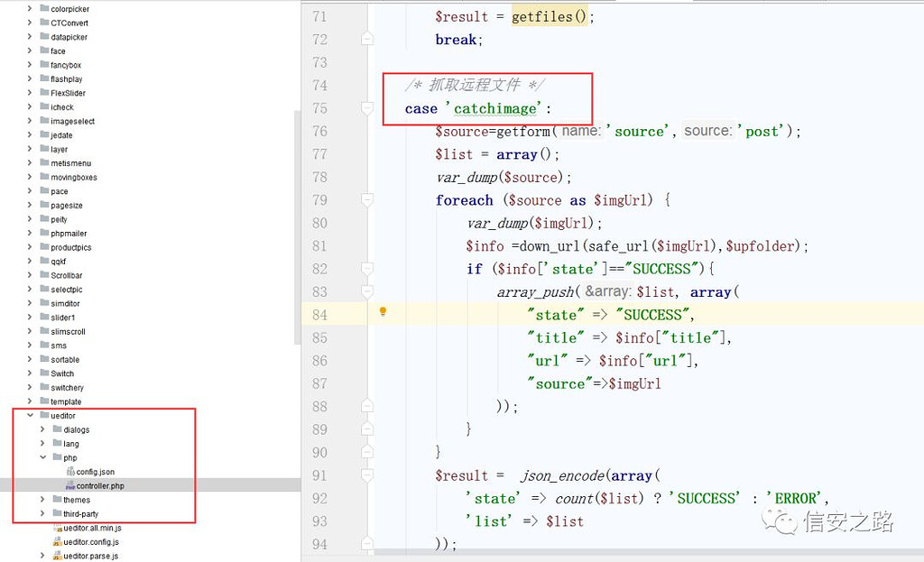Click the 'catchimage' string in code

click(497, 109)
